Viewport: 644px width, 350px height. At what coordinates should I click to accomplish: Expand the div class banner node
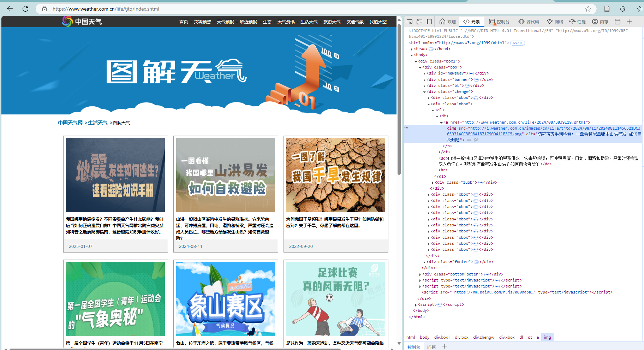point(424,80)
